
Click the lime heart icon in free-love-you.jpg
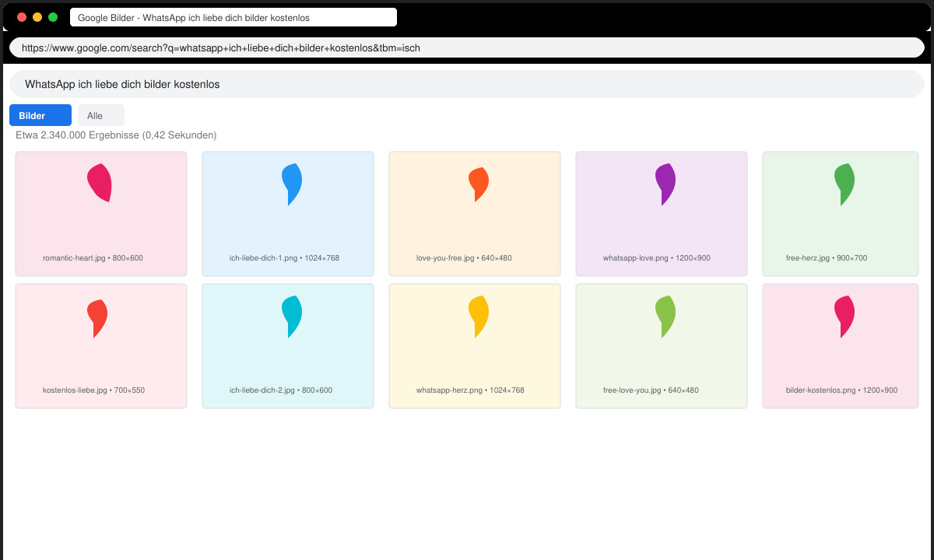[665, 317]
